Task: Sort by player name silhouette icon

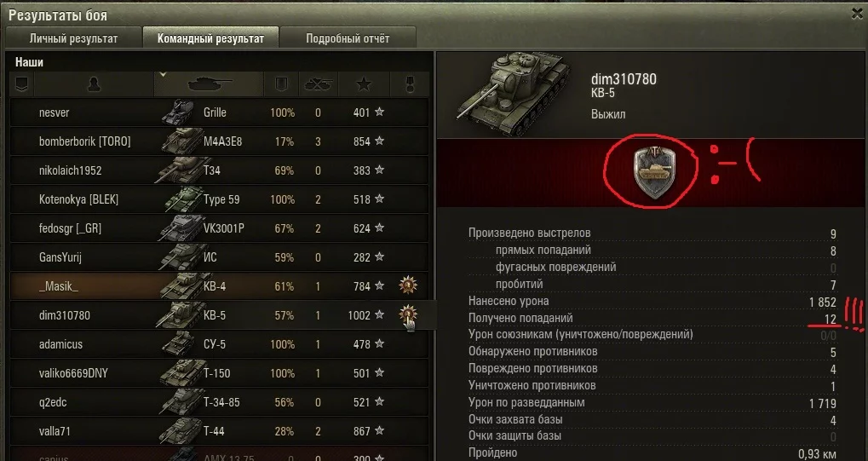Action: pyautogui.click(x=94, y=84)
